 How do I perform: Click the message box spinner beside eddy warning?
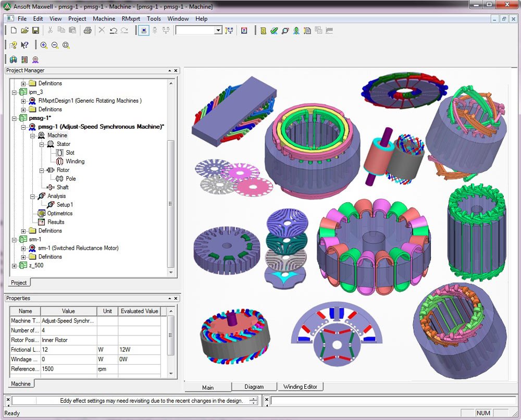(254, 401)
